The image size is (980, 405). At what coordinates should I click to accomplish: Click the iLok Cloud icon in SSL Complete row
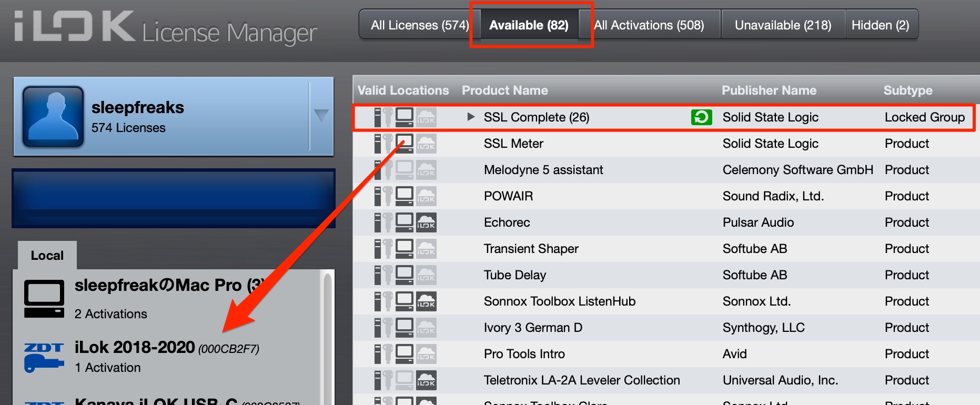[426, 117]
